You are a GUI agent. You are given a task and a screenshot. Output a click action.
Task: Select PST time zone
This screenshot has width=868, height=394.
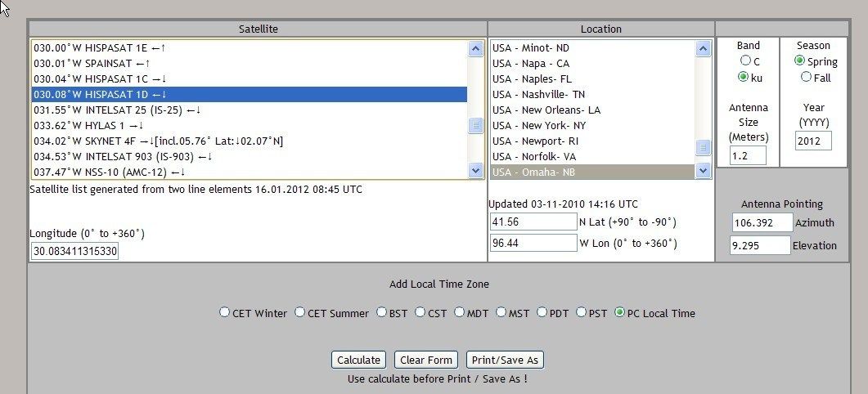tap(581, 312)
